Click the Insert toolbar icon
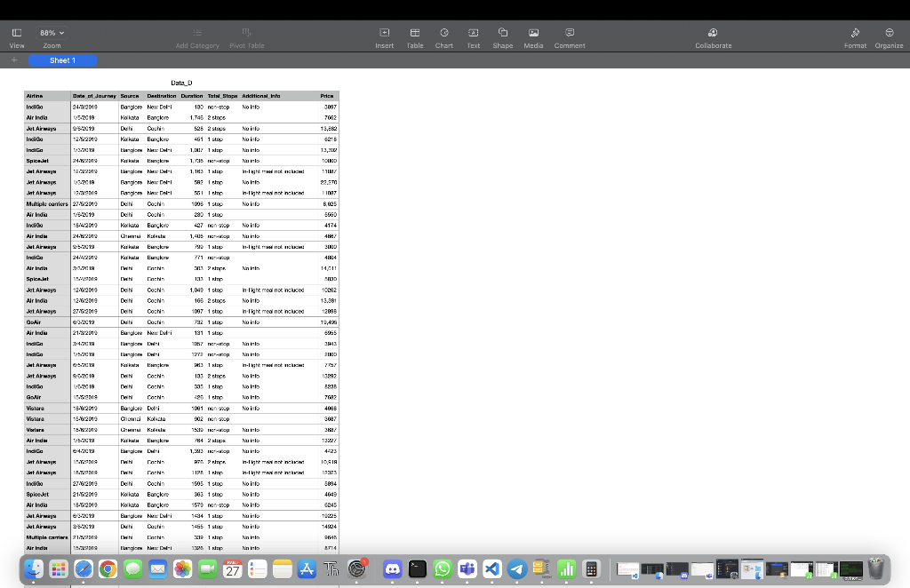This screenshot has width=910, height=588. point(384,36)
